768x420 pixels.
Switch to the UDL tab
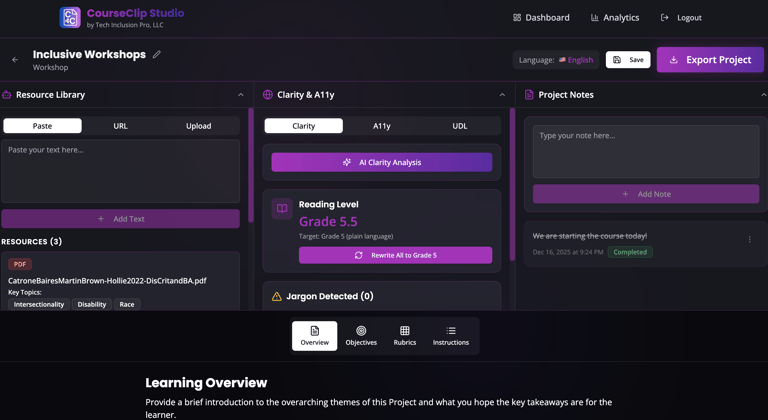pyautogui.click(x=460, y=126)
